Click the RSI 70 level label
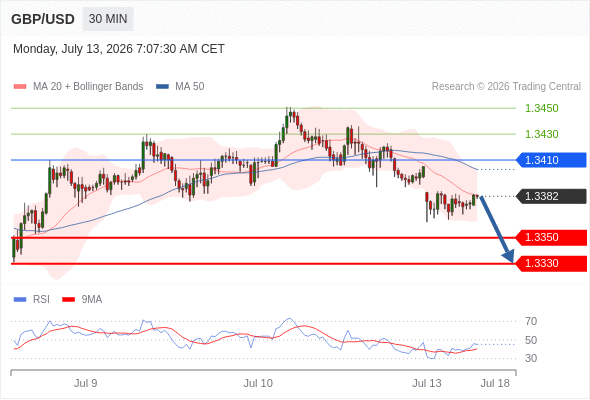This screenshot has width=590, height=400. click(x=531, y=321)
